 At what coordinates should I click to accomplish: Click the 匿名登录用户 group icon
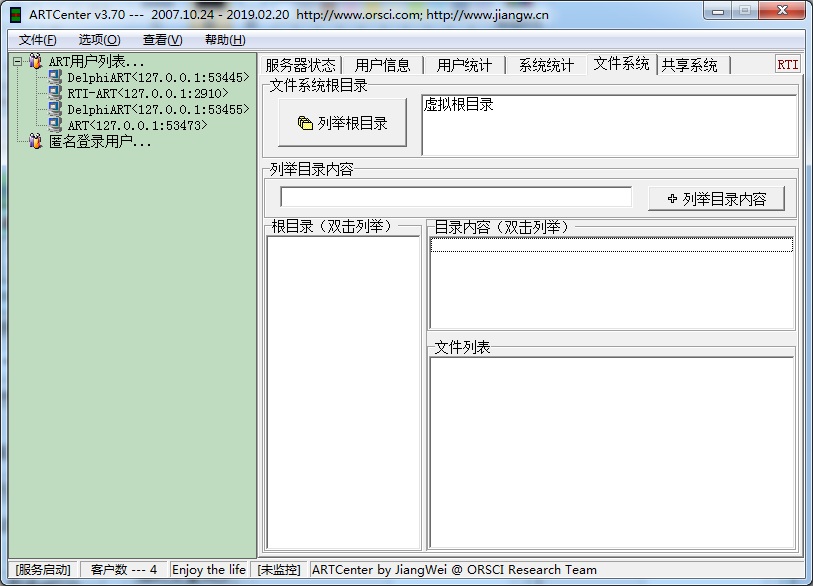35,141
